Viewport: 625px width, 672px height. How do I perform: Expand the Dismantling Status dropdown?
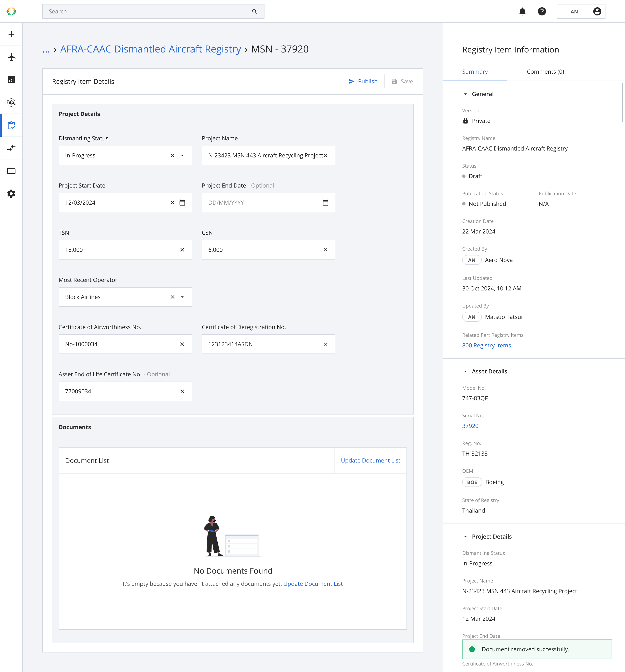click(182, 156)
